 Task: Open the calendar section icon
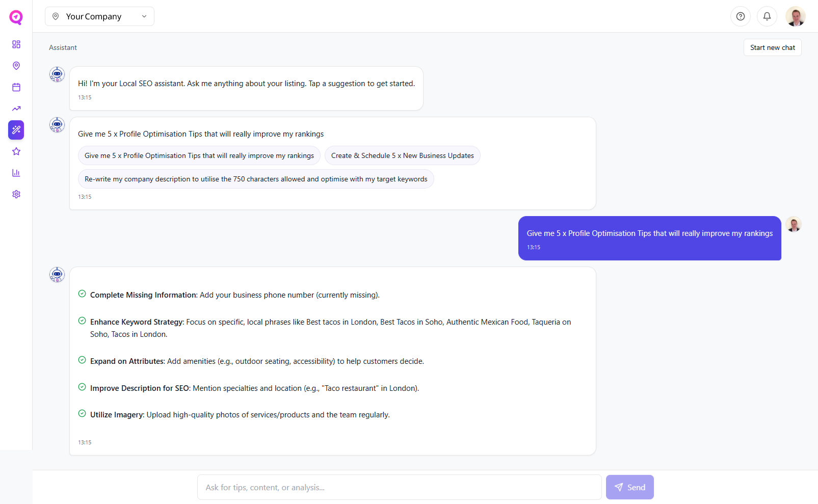[16, 87]
